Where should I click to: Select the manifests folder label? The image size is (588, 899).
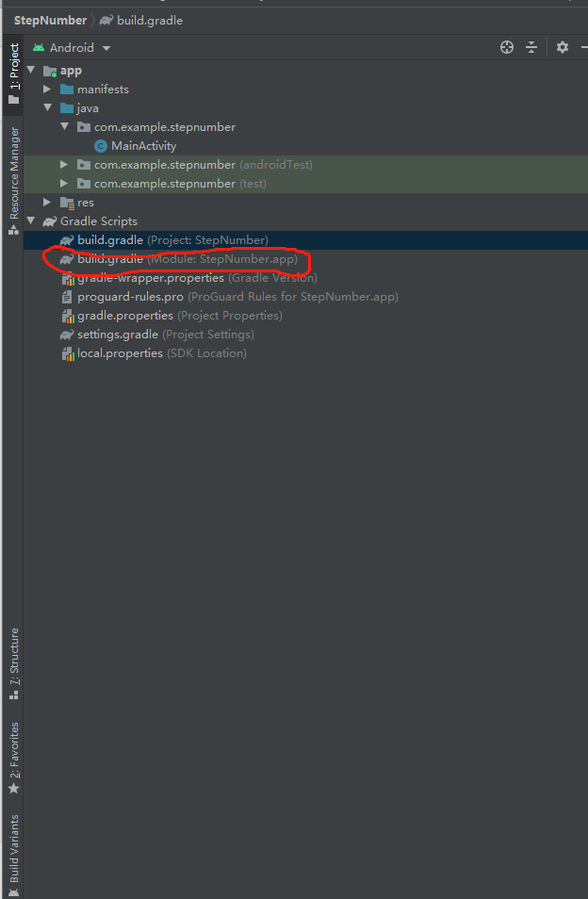[103, 89]
